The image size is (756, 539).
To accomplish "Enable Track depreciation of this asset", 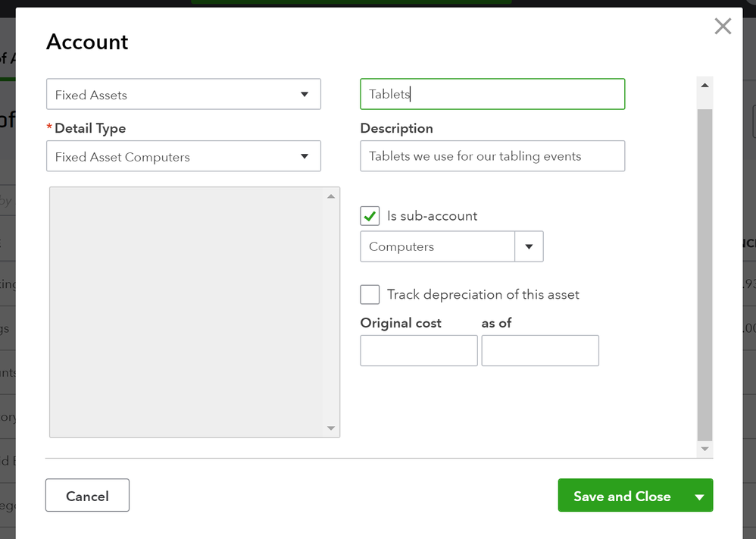I will click(x=370, y=294).
